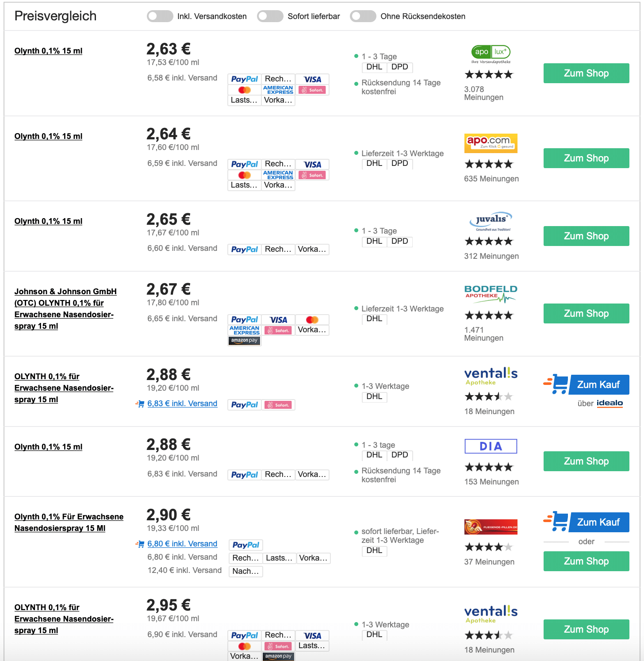This screenshot has height=661, width=644.
Task: Click the 6,83 € inkl. Versand link
Action: [182, 404]
